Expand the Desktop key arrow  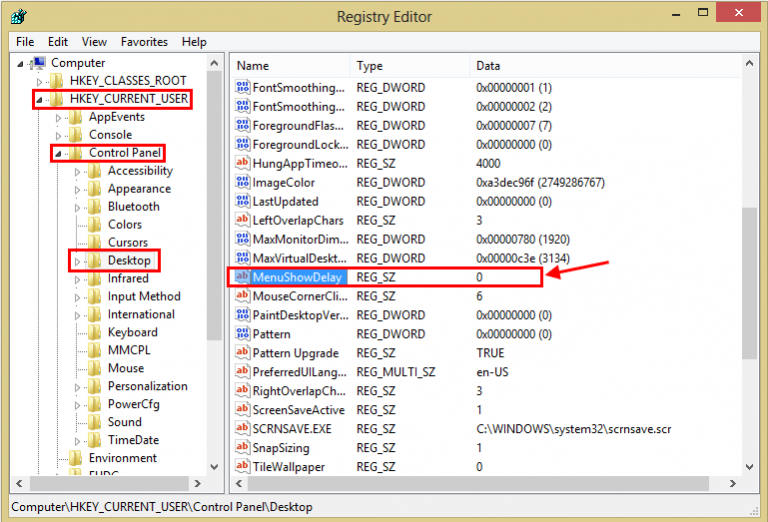(78, 261)
